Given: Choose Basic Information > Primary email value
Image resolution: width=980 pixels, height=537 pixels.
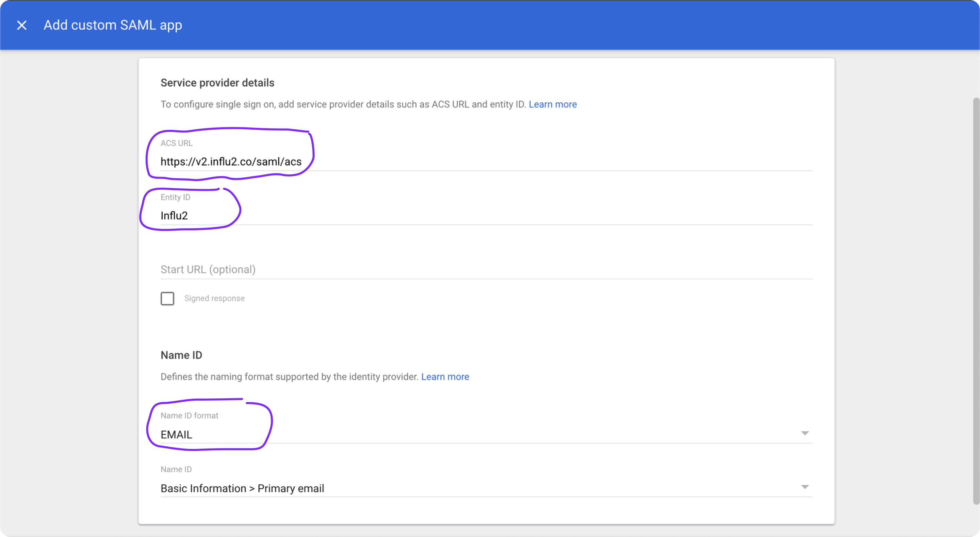Looking at the screenshot, I should (242, 488).
